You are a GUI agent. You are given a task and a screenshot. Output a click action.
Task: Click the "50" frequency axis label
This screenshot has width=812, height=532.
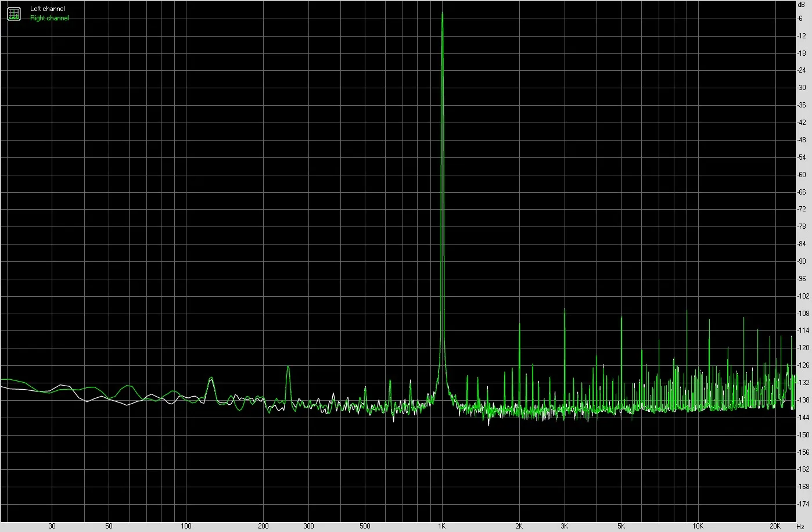(109, 526)
